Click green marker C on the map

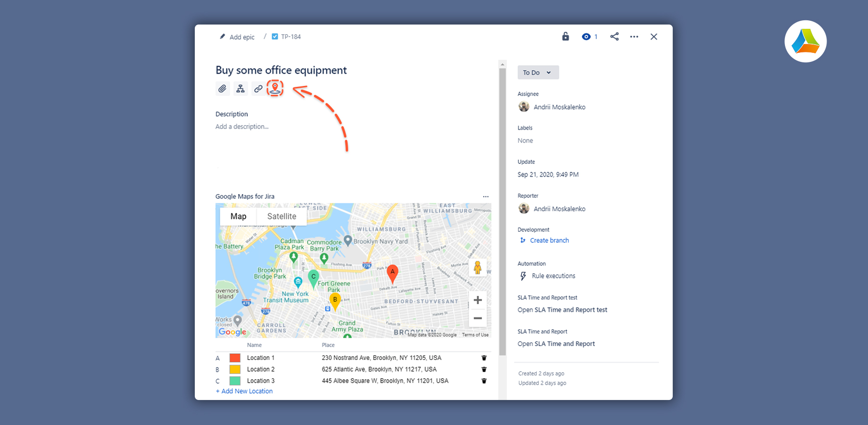click(313, 279)
